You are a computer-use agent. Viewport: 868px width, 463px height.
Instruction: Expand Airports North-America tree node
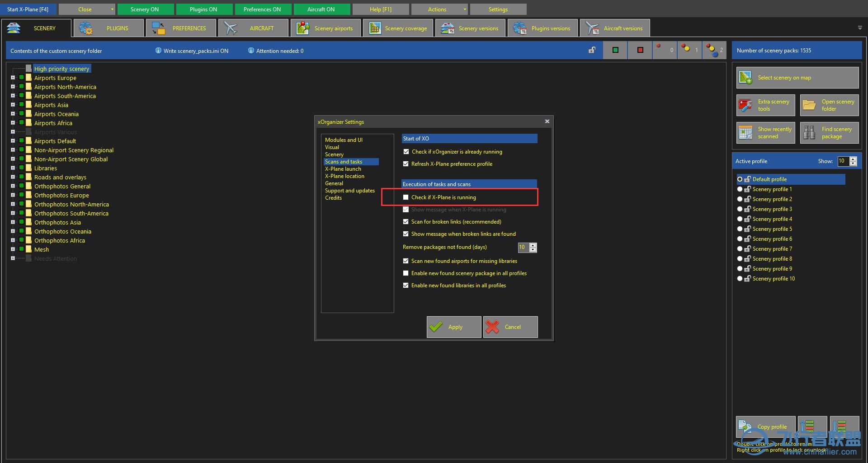13,87
